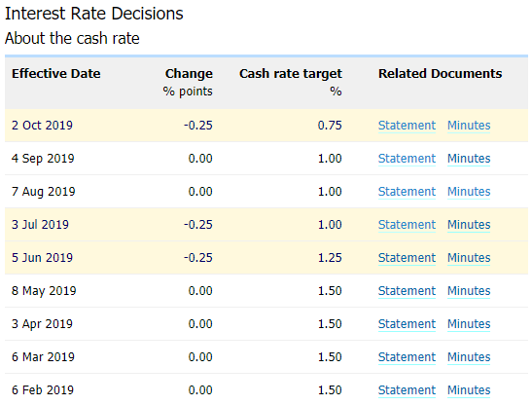The width and height of the screenshot is (532, 405).
Task: Click the -0.25 change for 2 Oct 2019
Action: click(198, 126)
